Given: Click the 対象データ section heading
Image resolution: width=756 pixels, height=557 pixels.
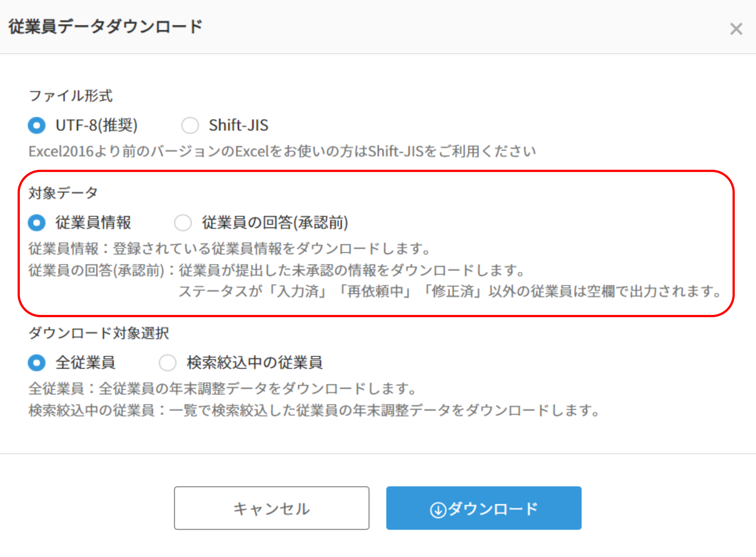Looking at the screenshot, I should coord(63,193).
